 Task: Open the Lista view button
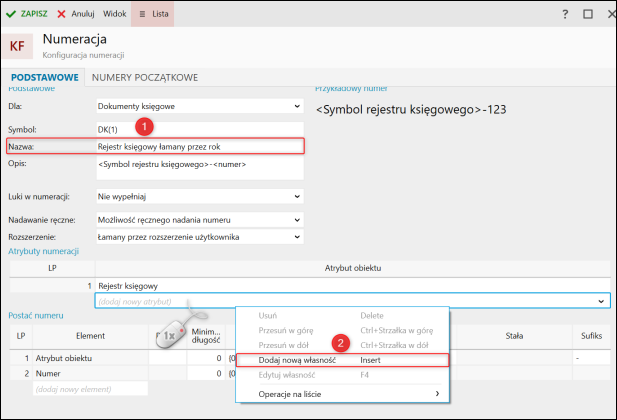[x=153, y=14]
